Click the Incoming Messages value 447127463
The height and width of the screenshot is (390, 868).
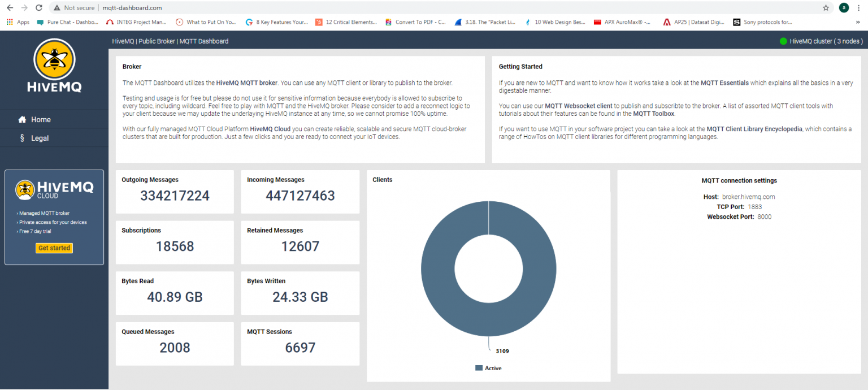click(300, 196)
